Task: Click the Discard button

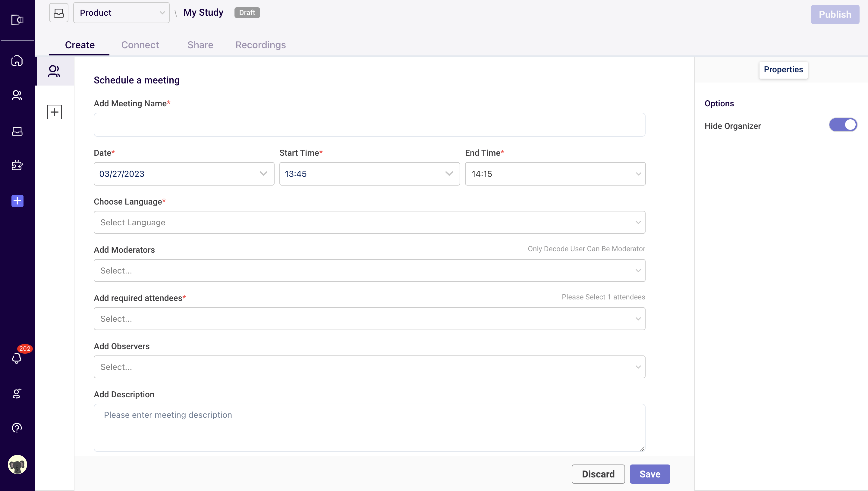Action: pos(598,474)
